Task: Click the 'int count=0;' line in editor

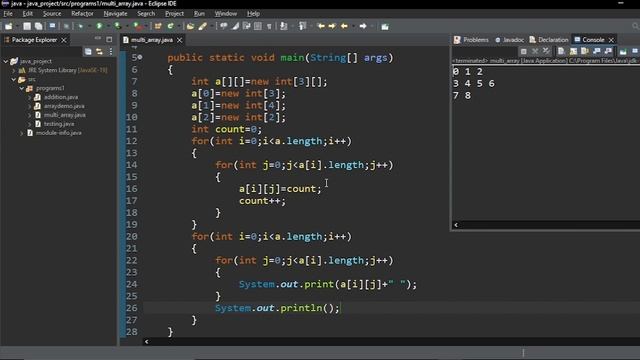Action: (226, 129)
